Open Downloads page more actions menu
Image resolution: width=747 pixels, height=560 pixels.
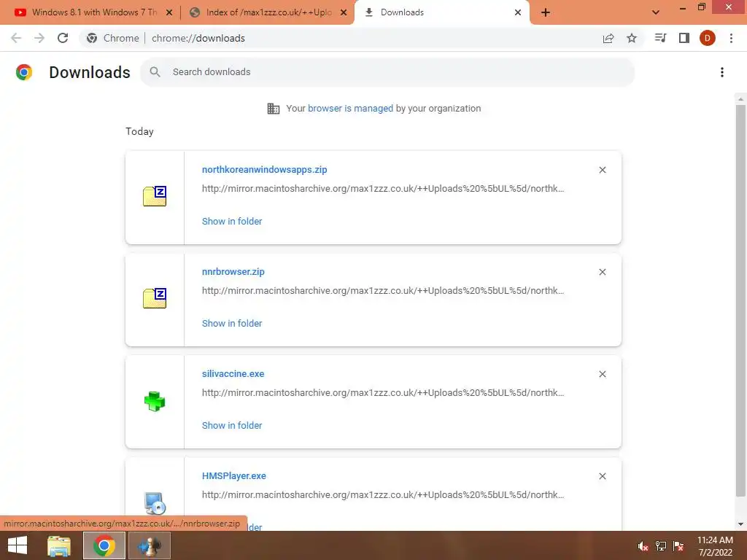click(x=722, y=72)
